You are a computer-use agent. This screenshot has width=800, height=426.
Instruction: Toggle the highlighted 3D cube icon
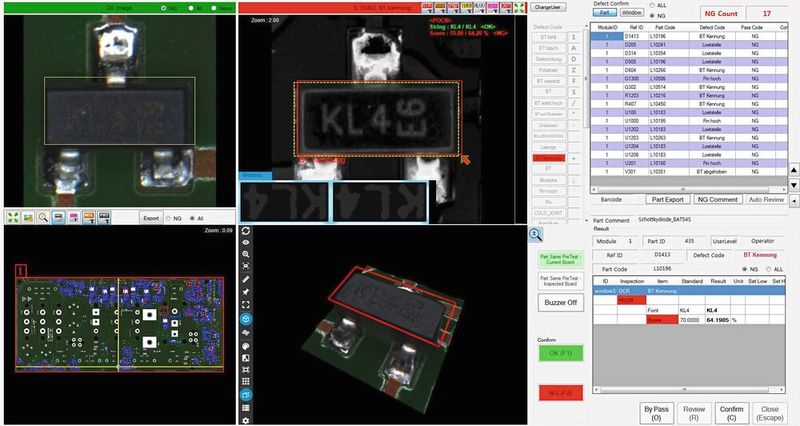click(246, 319)
